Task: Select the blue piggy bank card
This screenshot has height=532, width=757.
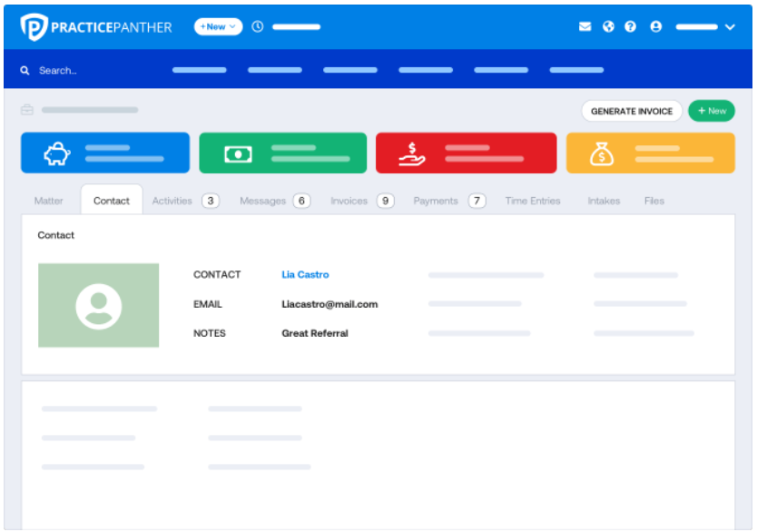Action: tap(105, 153)
